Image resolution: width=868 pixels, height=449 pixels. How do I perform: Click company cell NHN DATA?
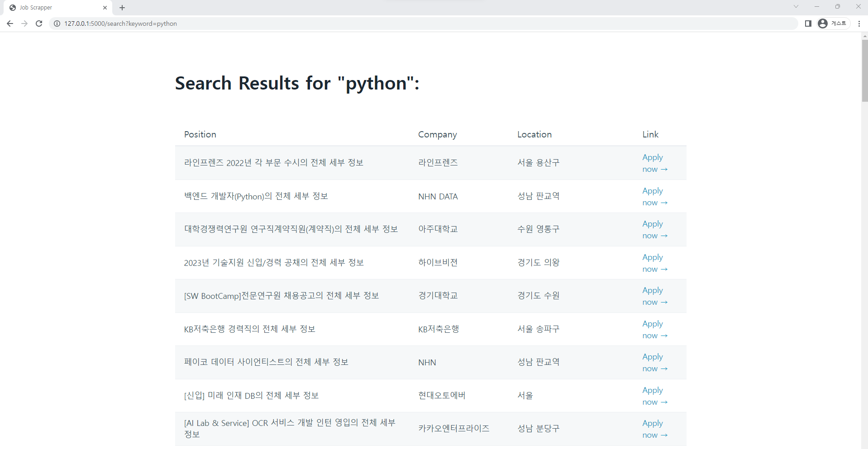click(438, 197)
